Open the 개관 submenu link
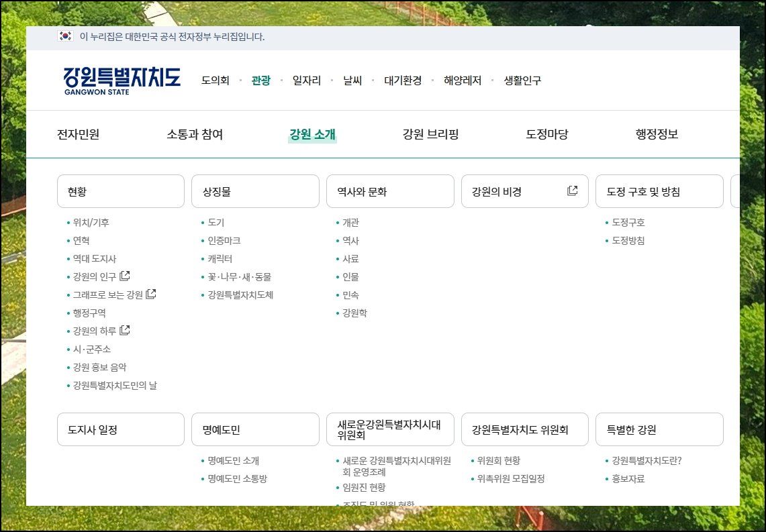 pyautogui.click(x=350, y=223)
